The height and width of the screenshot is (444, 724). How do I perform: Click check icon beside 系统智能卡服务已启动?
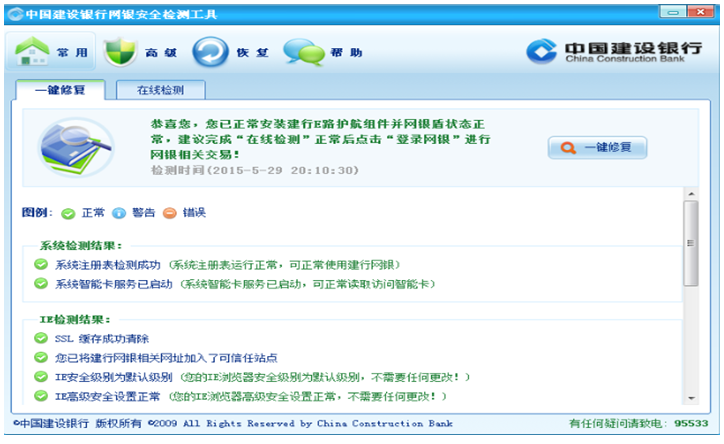(41, 283)
